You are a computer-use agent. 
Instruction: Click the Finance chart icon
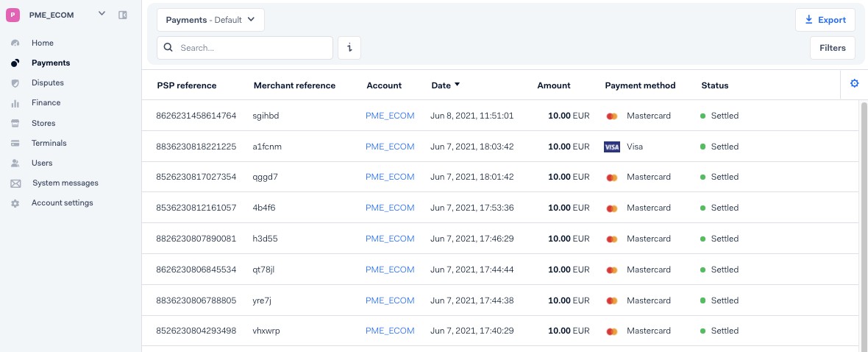[15, 103]
